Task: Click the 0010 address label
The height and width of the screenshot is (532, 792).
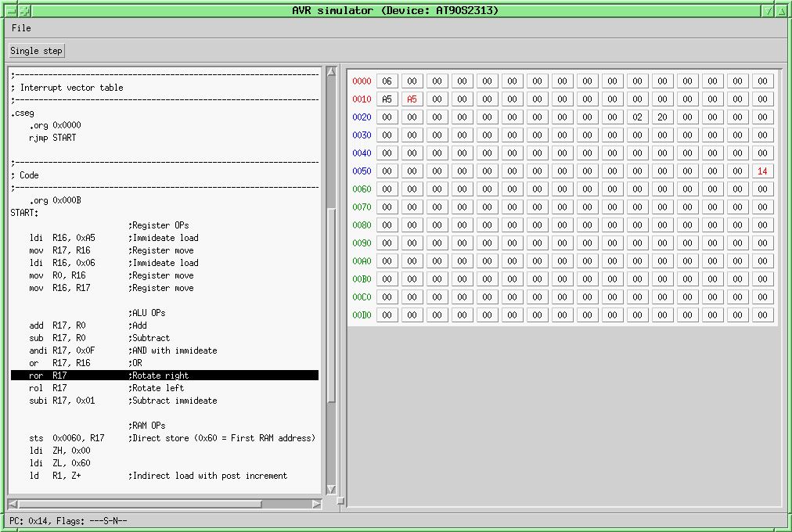Action: tap(362, 99)
